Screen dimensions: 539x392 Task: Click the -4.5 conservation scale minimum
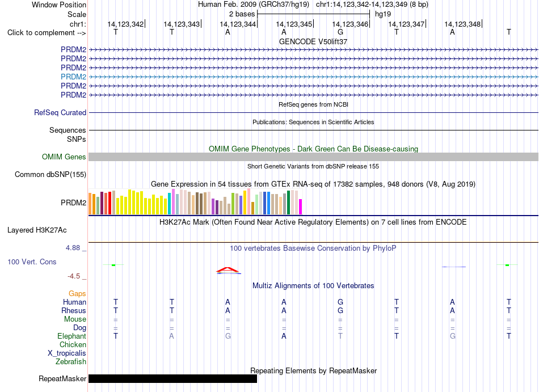point(74,276)
